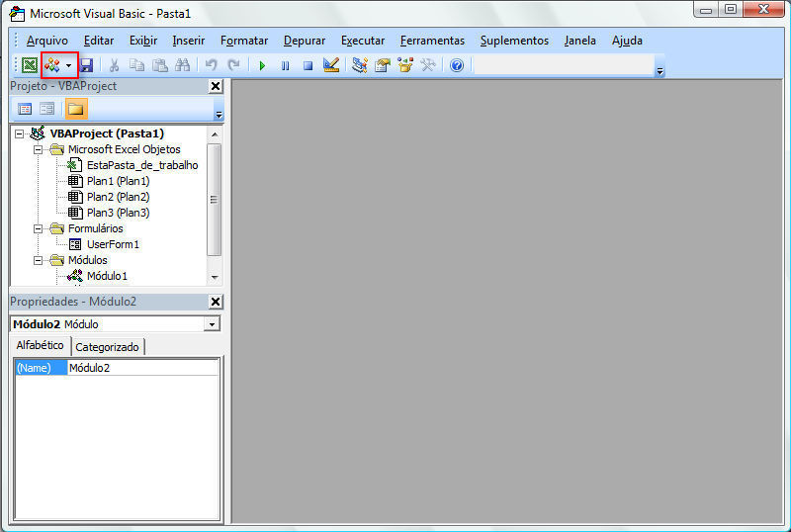Open the Módulo2 object combo box
Image resolution: width=791 pixels, height=532 pixels.
(213, 324)
